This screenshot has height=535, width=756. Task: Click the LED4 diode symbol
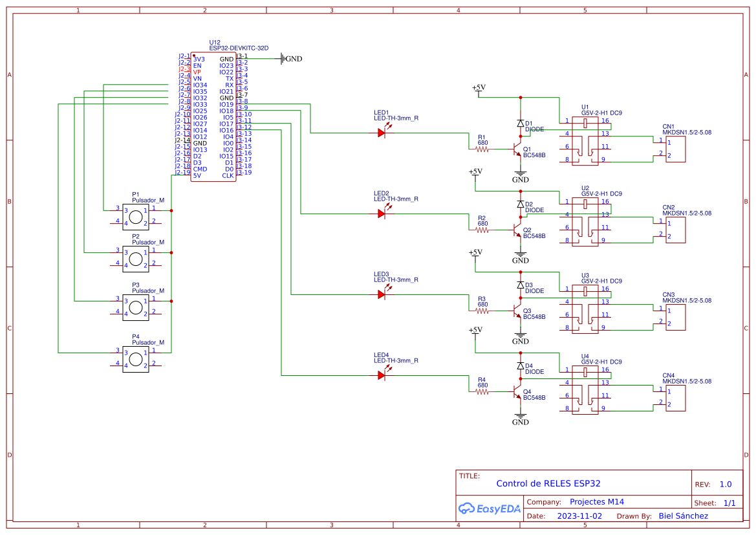382,375
